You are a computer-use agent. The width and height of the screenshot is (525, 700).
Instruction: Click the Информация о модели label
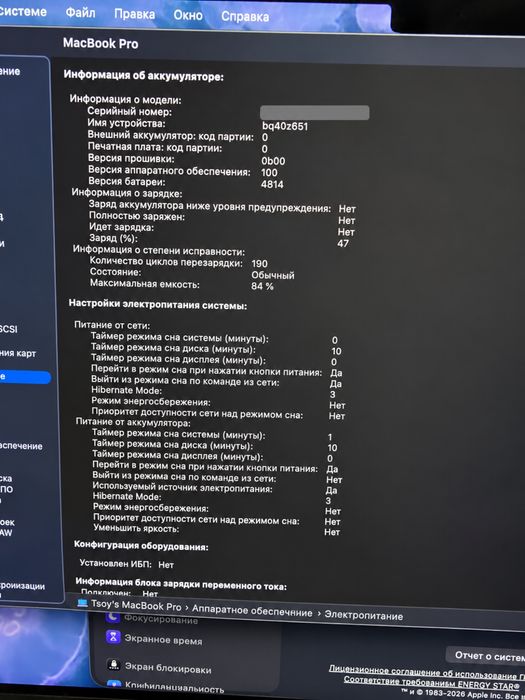tap(125, 100)
